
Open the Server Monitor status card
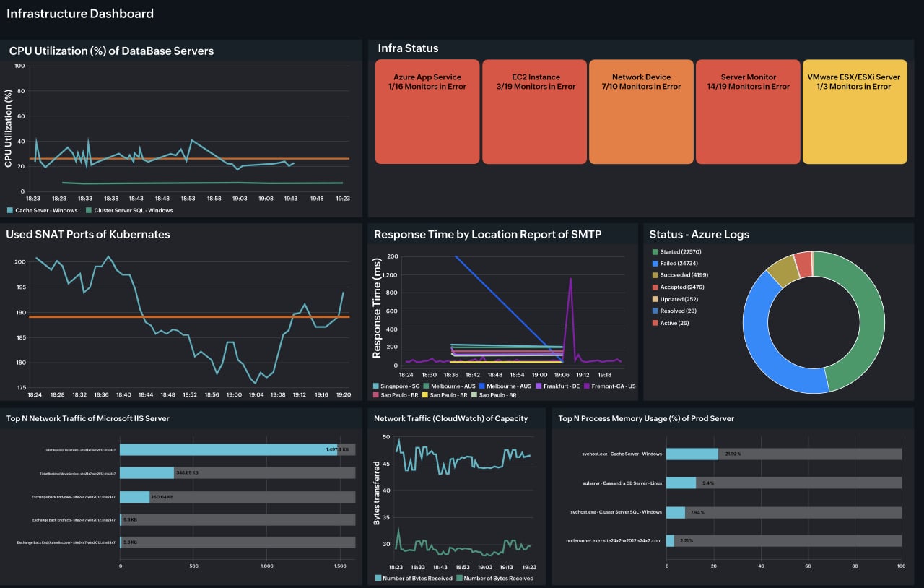[x=748, y=112]
